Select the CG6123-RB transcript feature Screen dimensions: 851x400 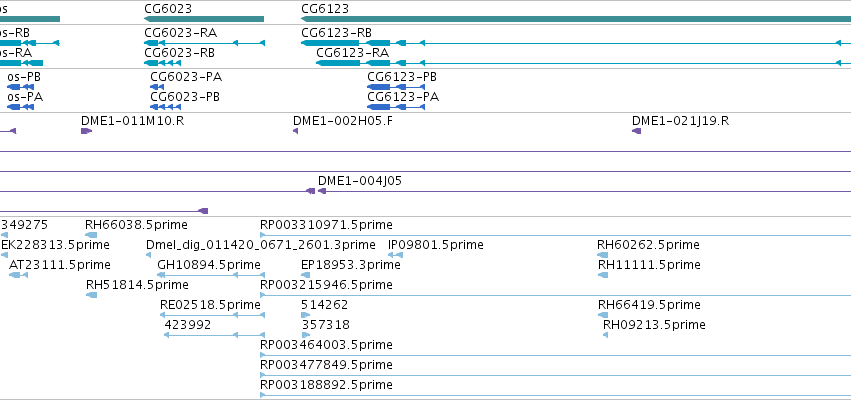click(x=576, y=43)
